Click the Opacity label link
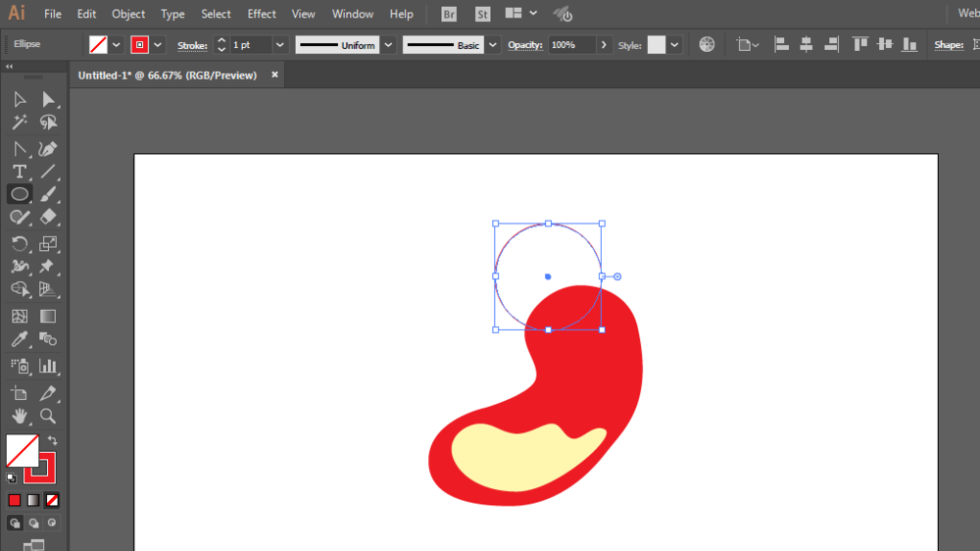The image size is (980, 551). point(524,45)
